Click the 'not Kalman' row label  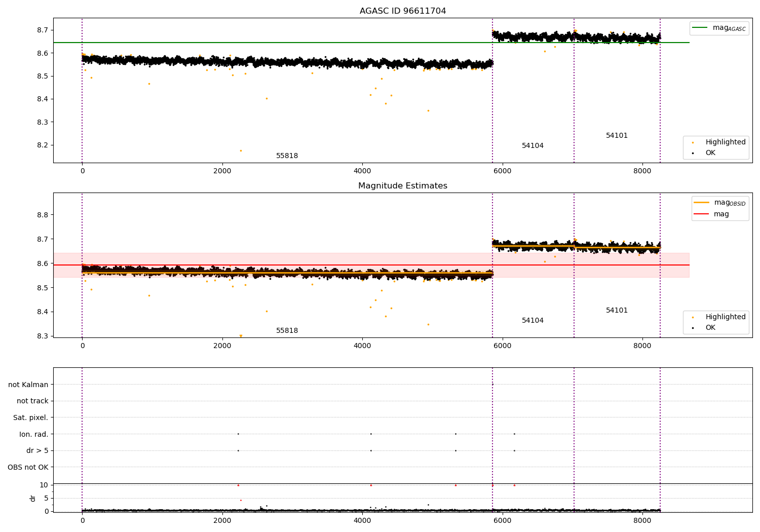28,385
